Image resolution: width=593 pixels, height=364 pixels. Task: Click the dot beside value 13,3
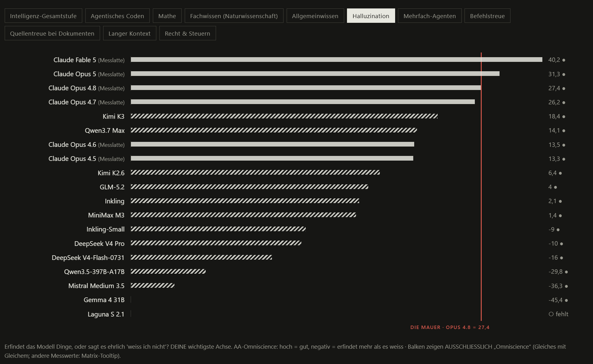click(x=563, y=159)
